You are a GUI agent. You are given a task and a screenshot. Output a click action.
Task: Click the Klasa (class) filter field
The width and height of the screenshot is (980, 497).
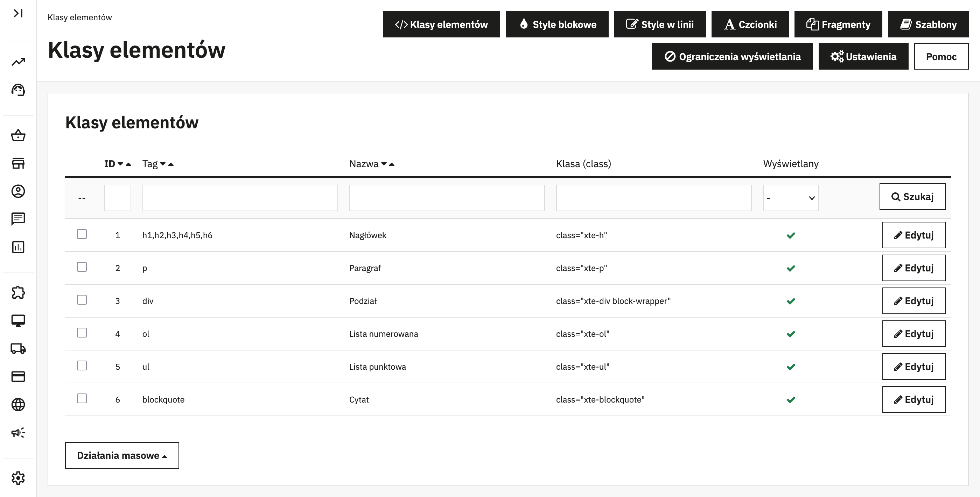point(653,198)
